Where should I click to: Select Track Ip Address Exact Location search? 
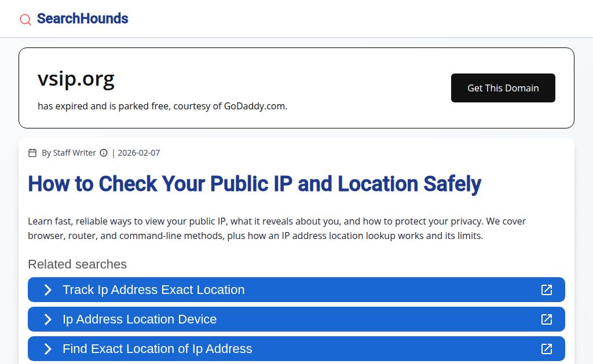point(153,289)
